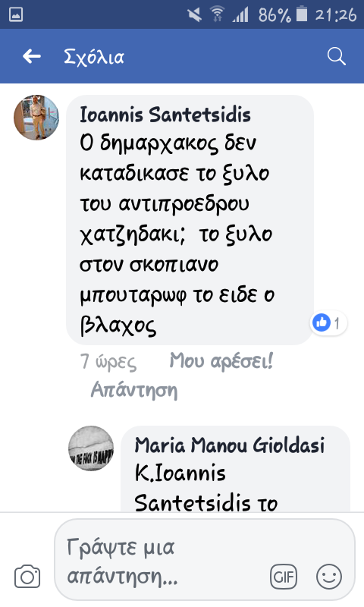Tap the Σχόλια header title
Screen dimensions: 364x607
[x=94, y=57]
